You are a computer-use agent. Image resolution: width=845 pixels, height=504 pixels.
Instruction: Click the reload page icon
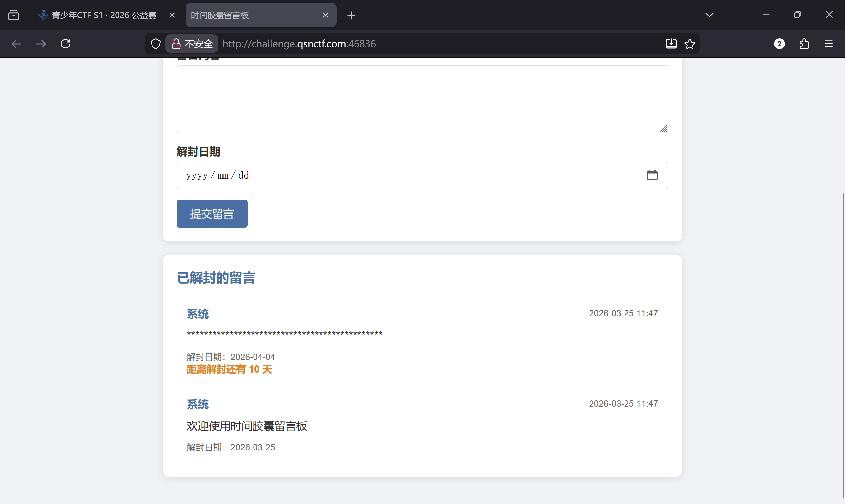[66, 44]
